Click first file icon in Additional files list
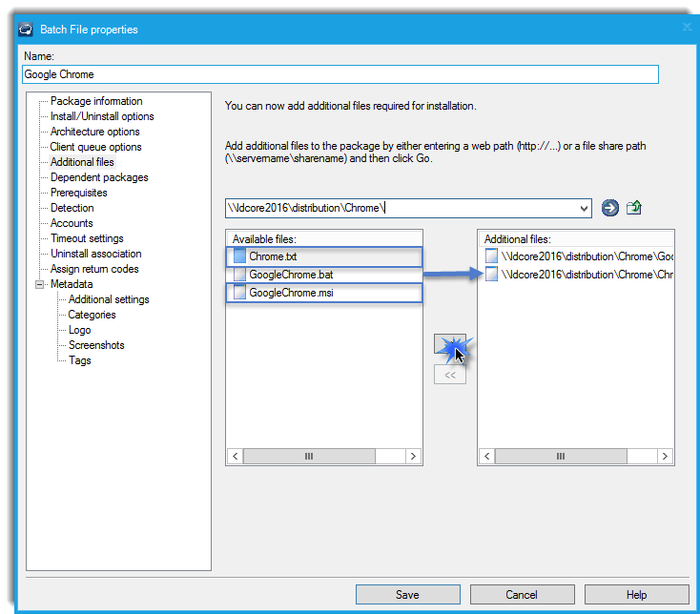This screenshot has height=614, width=700. coord(491,256)
